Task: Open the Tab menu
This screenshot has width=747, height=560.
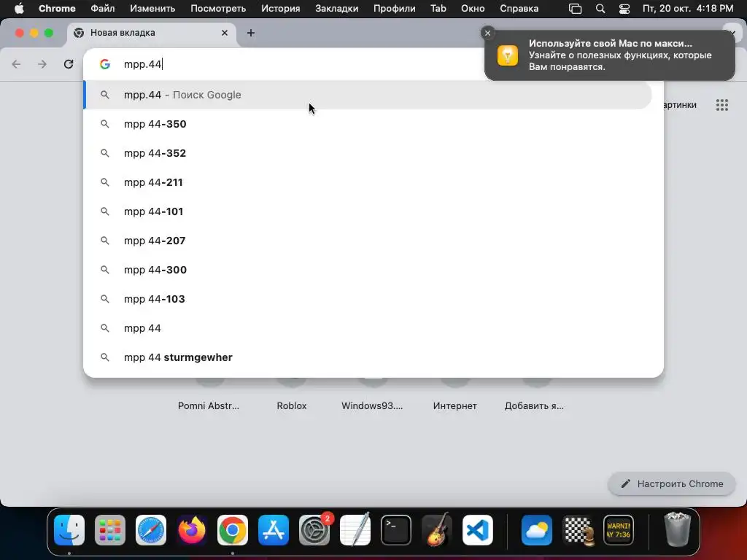Action: pos(438,9)
